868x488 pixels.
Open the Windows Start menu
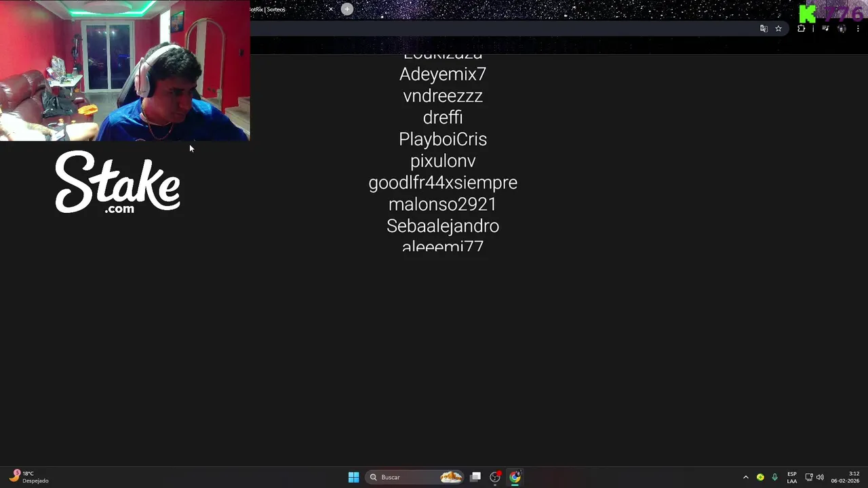[353, 477]
